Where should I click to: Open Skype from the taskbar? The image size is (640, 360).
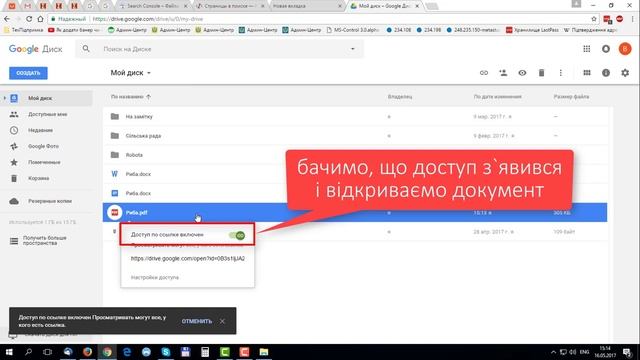(166, 352)
